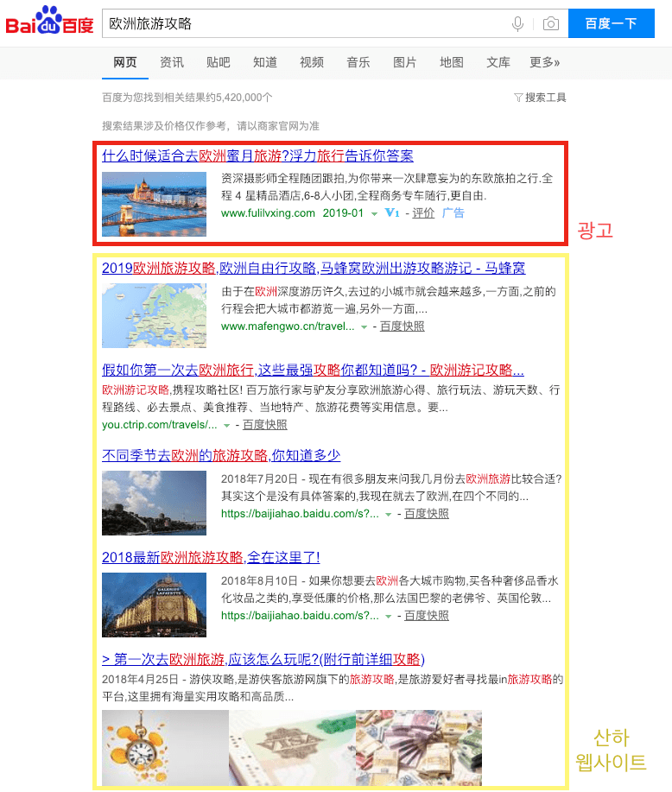Open ad title 什么时候适合去欧洲蜜月旅游
This screenshot has height=792, width=672.
257,155
